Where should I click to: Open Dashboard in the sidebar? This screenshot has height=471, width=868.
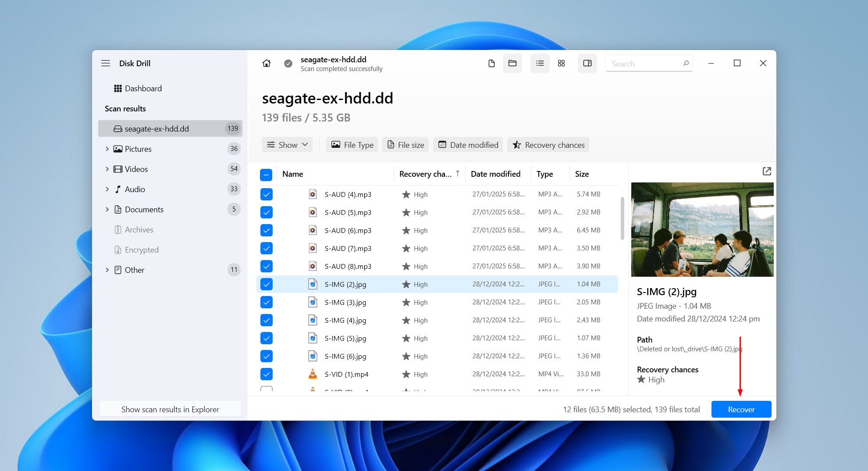pos(170,89)
